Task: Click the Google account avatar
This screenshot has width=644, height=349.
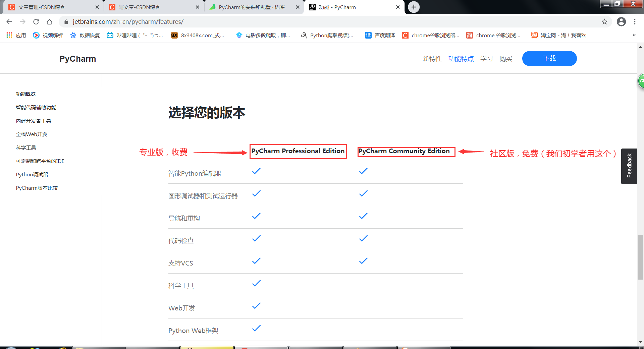Action: [621, 21]
